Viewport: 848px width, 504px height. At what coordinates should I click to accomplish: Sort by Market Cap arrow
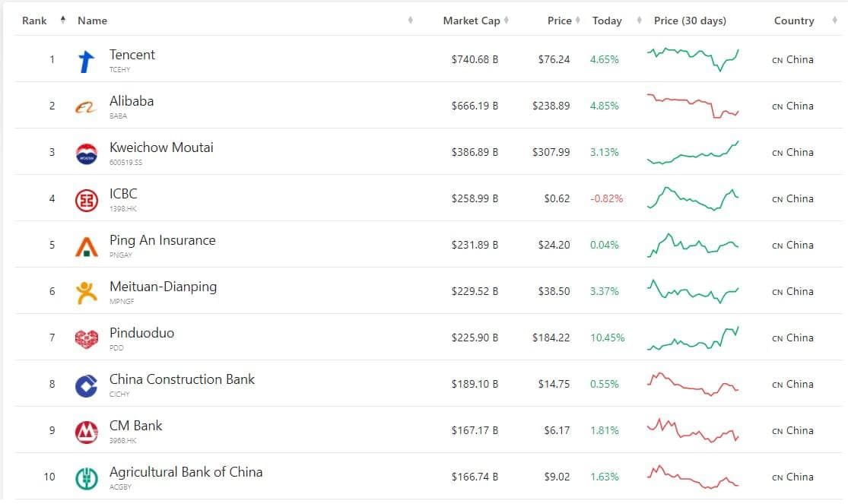pos(507,20)
